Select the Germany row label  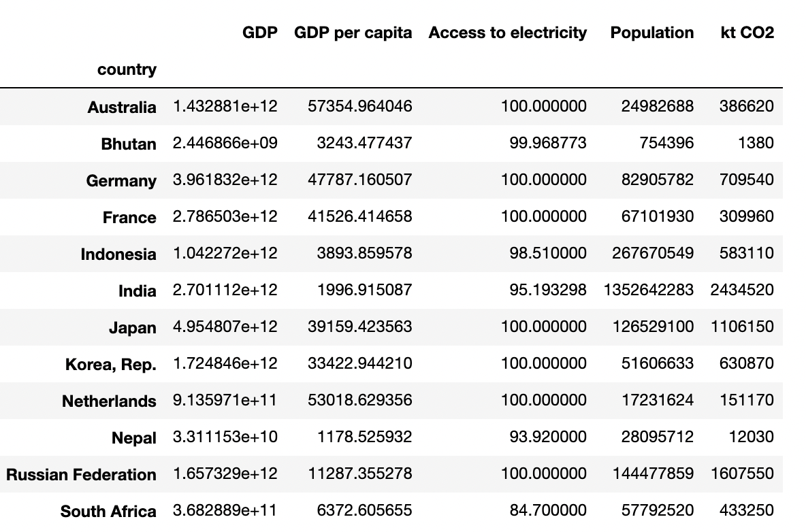coord(121,180)
